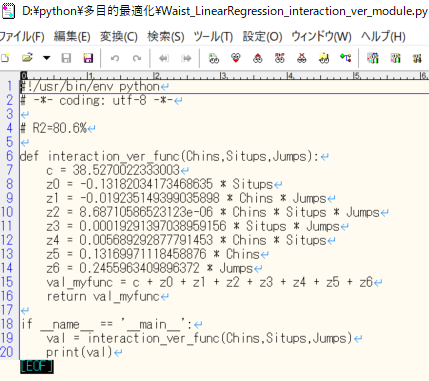
Task: Click line number 1 in gutter
Action: 10,86
